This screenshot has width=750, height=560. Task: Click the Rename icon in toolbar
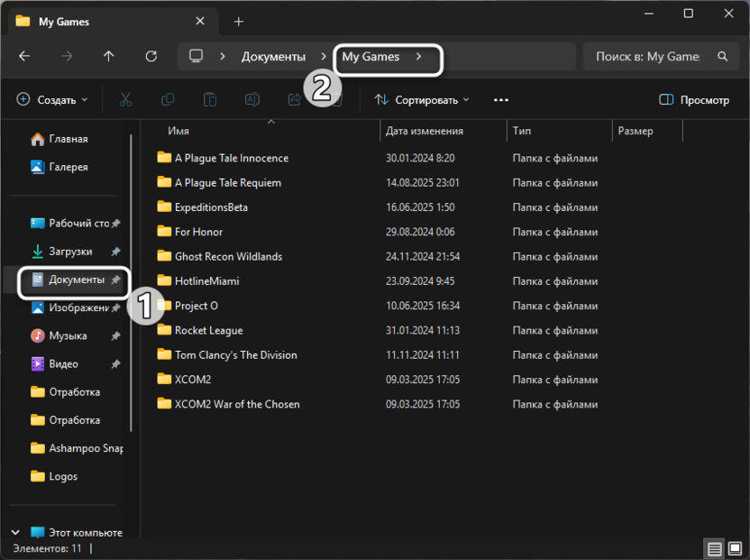pyautogui.click(x=252, y=100)
